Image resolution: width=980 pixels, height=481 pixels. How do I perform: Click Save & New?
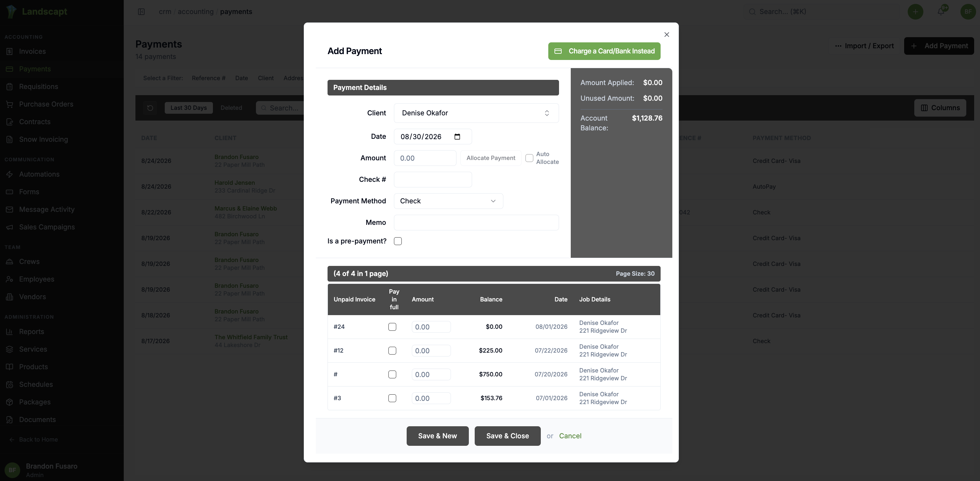pos(437,436)
